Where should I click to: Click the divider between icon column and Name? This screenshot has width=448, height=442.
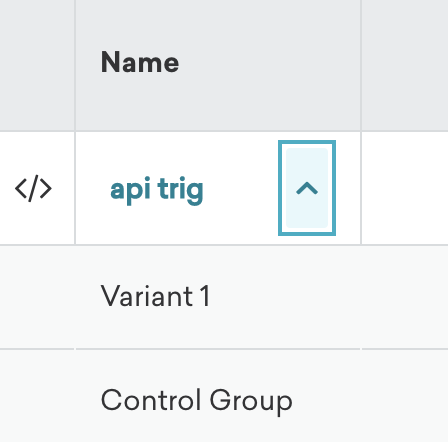tap(75, 65)
